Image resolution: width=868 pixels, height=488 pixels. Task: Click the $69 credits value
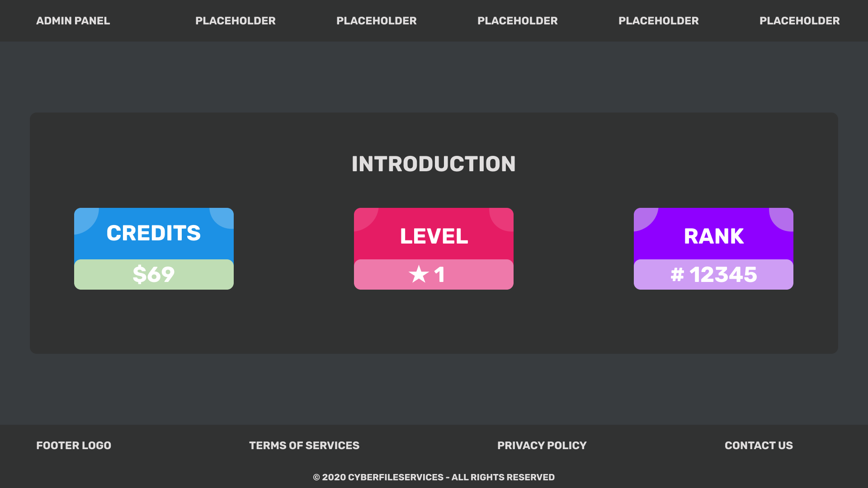point(154,274)
